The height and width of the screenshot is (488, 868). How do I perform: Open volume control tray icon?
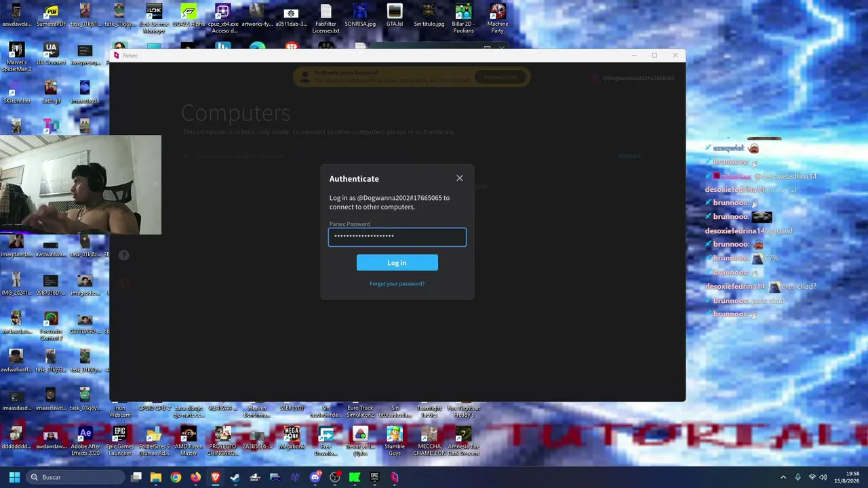pos(824,477)
